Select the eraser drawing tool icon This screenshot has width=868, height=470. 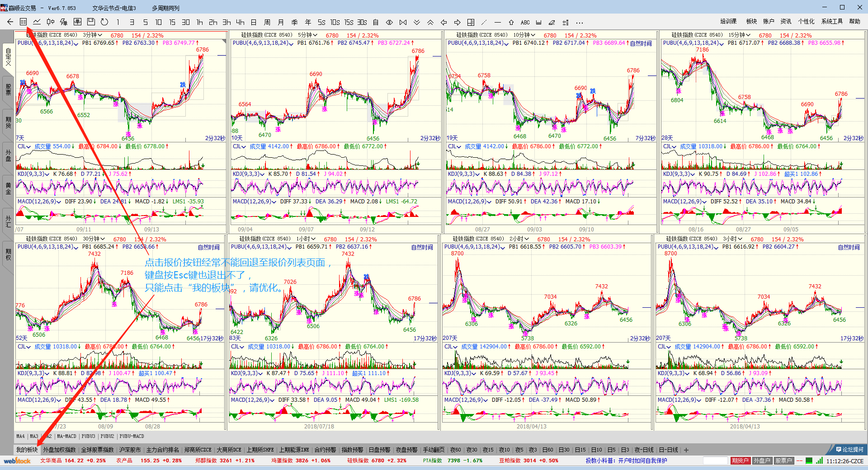pos(552,22)
